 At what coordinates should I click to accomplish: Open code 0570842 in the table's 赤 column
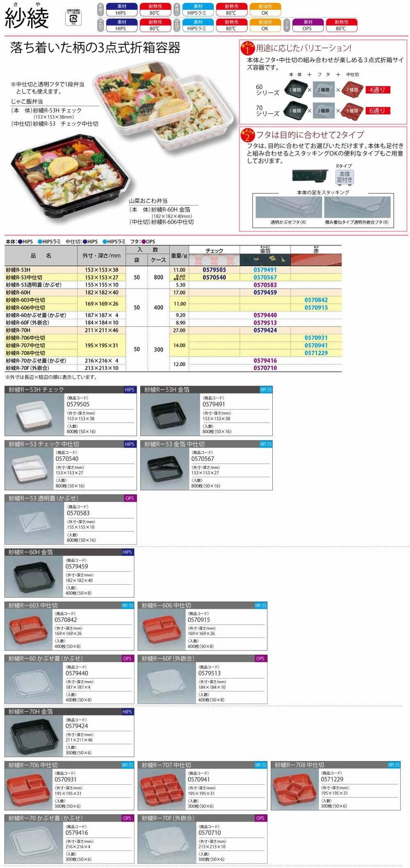pyautogui.click(x=316, y=300)
